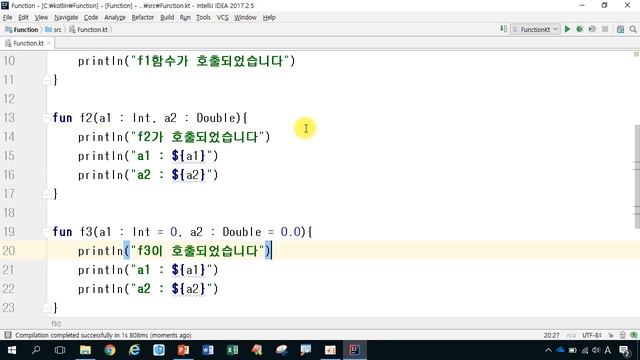Viewport: 640px width, 360px height.
Task: Open the View menu
Action: coord(41,18)
